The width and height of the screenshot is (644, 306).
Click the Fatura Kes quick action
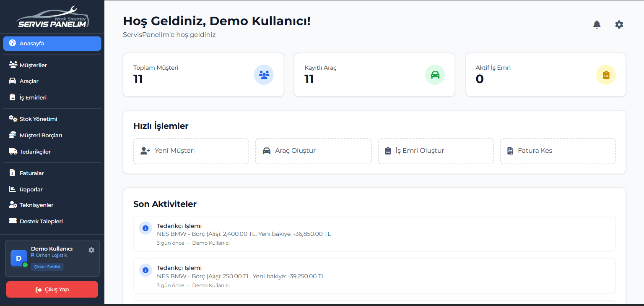pos(558,151)
